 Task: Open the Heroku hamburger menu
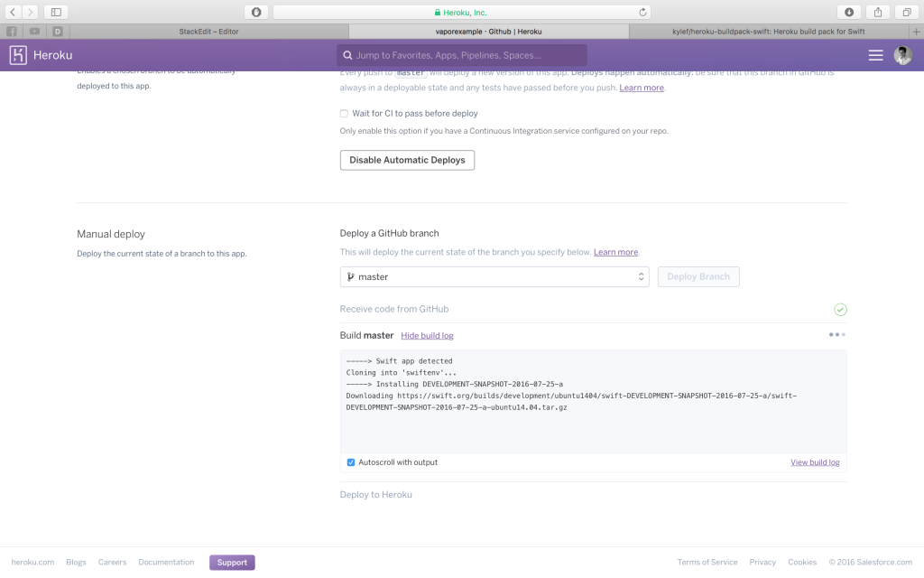[875, 55]
